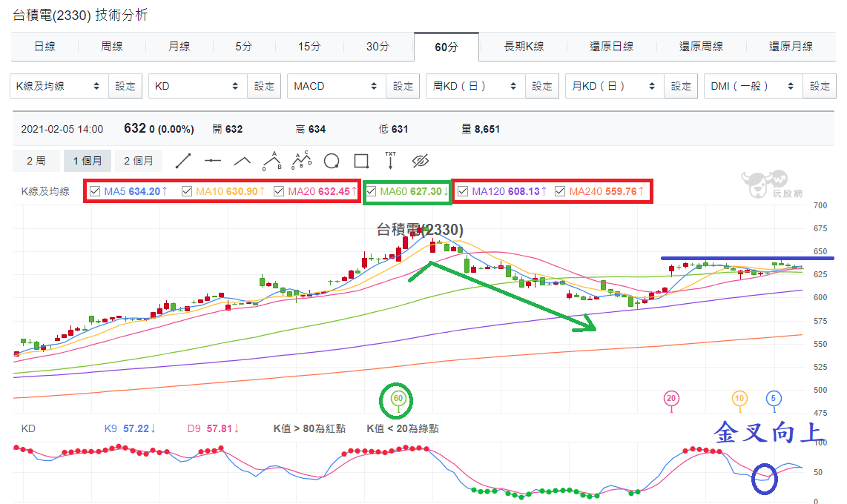Viewport: 847px width, 504px height.
Task: Switch to the 月線 tab
Action: click(x=179, y=47)
